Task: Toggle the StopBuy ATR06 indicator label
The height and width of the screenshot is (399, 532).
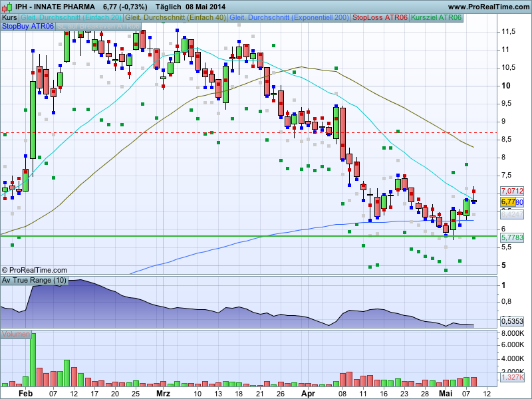Action: (x=29, y=27)
